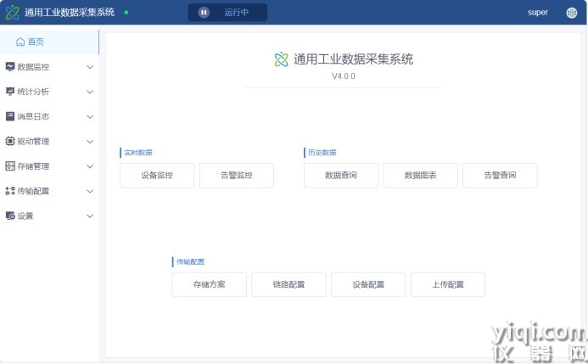588x364 pixels.
Task: Open 设备配置 shortcut button
Action: coord(368,284)
